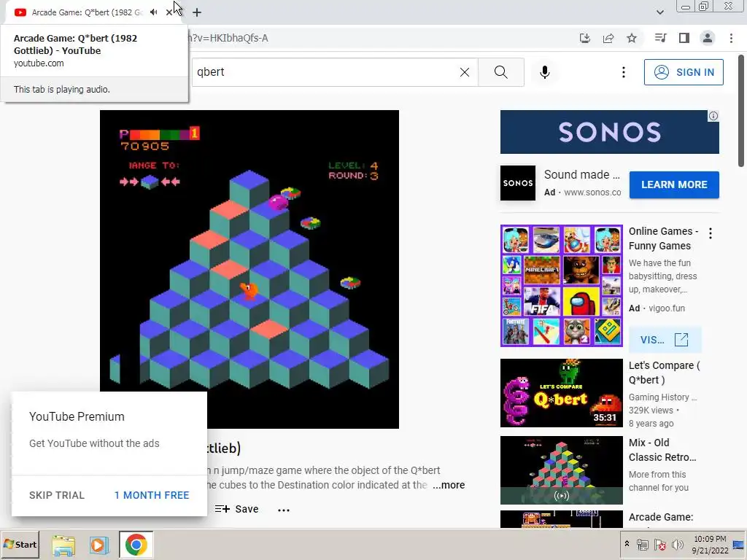Share this page using the share icon
747x560 pixels.
608,38
